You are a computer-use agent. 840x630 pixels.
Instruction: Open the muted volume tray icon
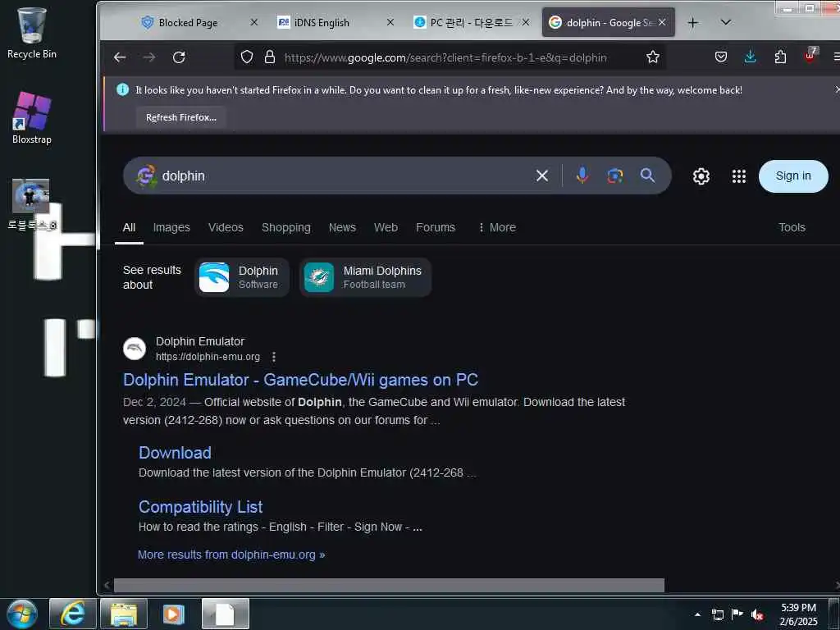pyautogui.click(x=757, y=614)
